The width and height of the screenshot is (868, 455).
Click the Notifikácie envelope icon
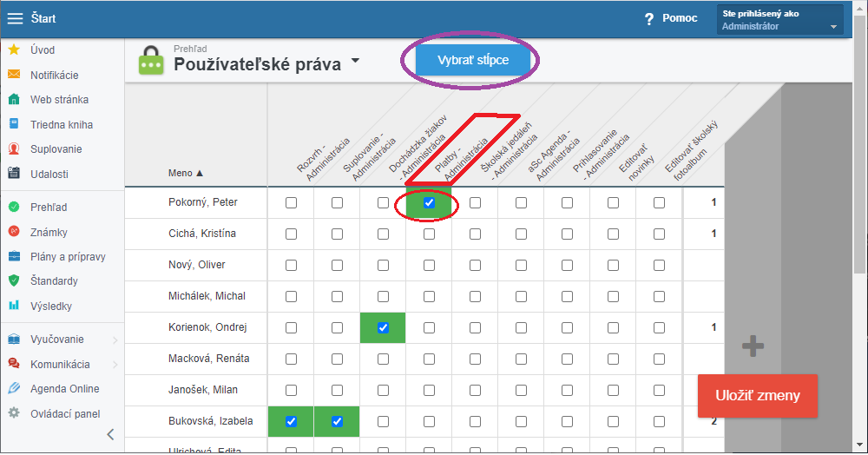[x=14, y=75]
